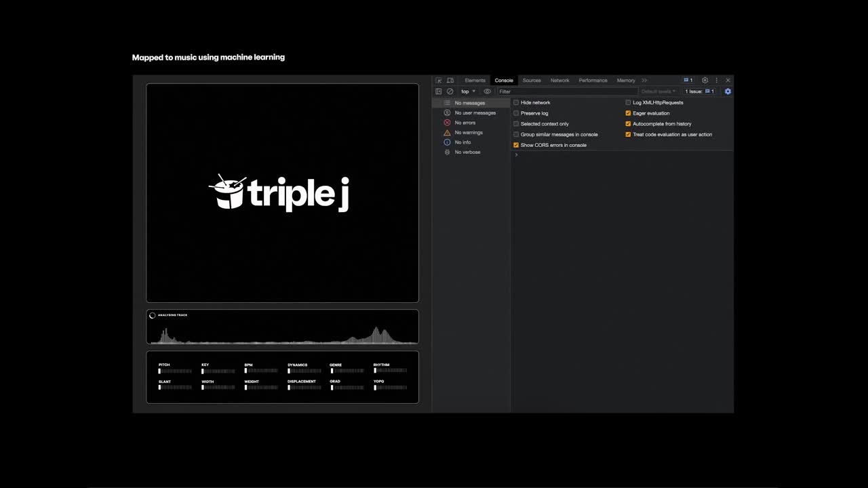Click the PITCH slider bar
This screenshot has height=488, width=868.
(175, 371)
